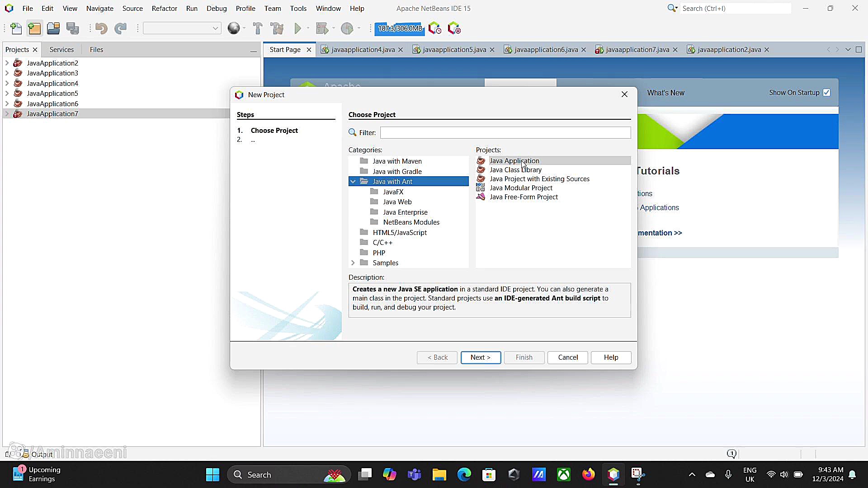Click the magnifier icon beside the IDE search field

tap(672, 8)
